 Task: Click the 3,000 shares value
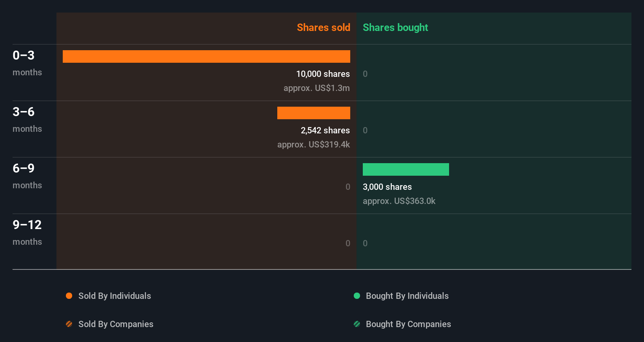click(x=387, y=187)
